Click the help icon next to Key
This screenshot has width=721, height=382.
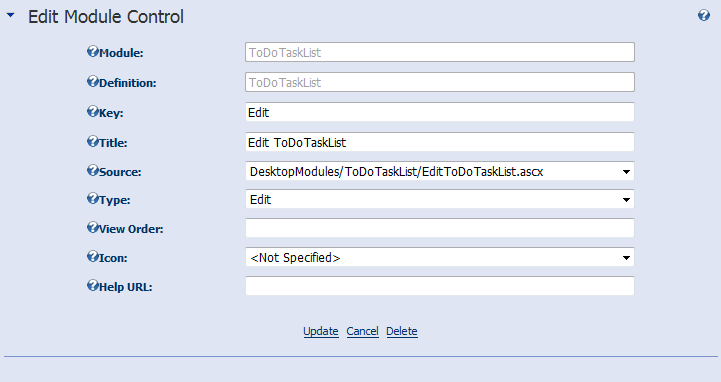[x=93, y=111]
